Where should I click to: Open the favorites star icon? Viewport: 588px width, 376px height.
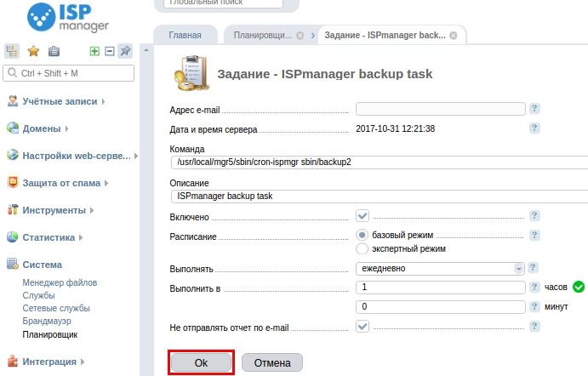point(33,50)
